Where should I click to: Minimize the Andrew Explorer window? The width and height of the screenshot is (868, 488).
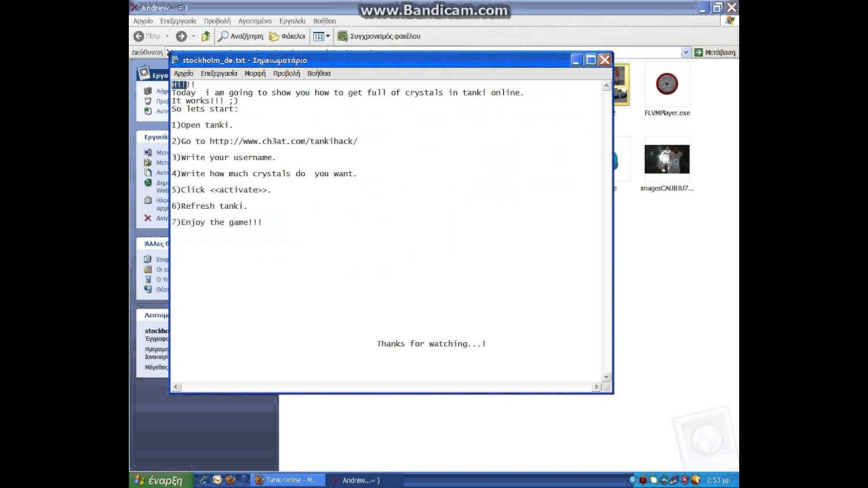click(x=703, y=7)
